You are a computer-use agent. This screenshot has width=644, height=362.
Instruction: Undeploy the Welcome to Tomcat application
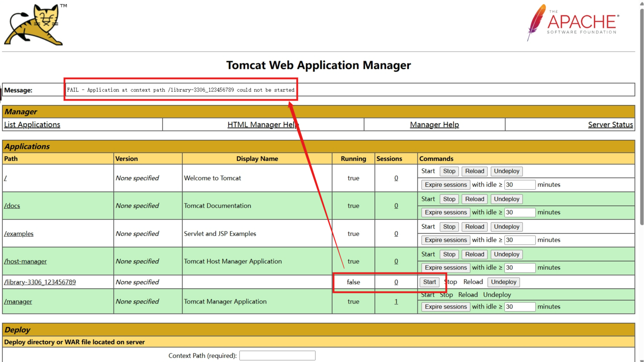506,171
